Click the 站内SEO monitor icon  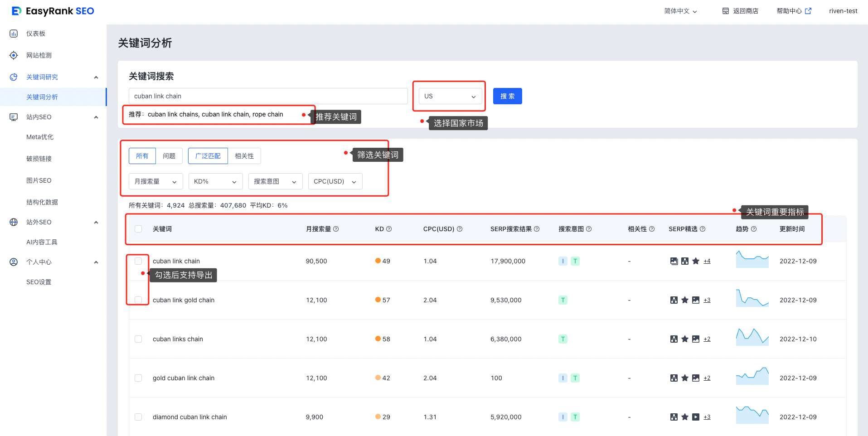click(x=14, y=117)
